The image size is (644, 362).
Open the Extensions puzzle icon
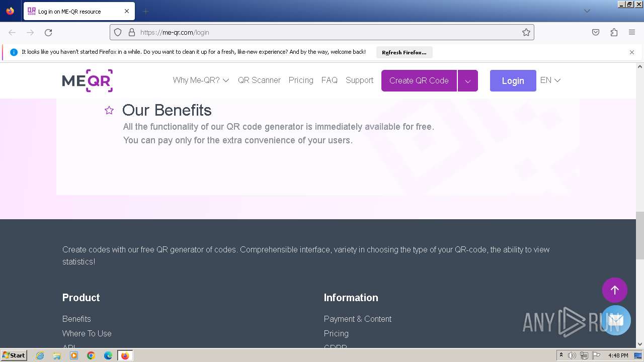click(614, 32)
